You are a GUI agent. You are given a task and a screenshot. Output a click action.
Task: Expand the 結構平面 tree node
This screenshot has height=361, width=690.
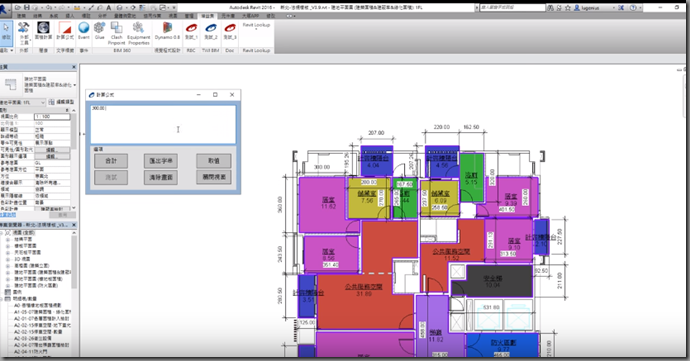7,239
